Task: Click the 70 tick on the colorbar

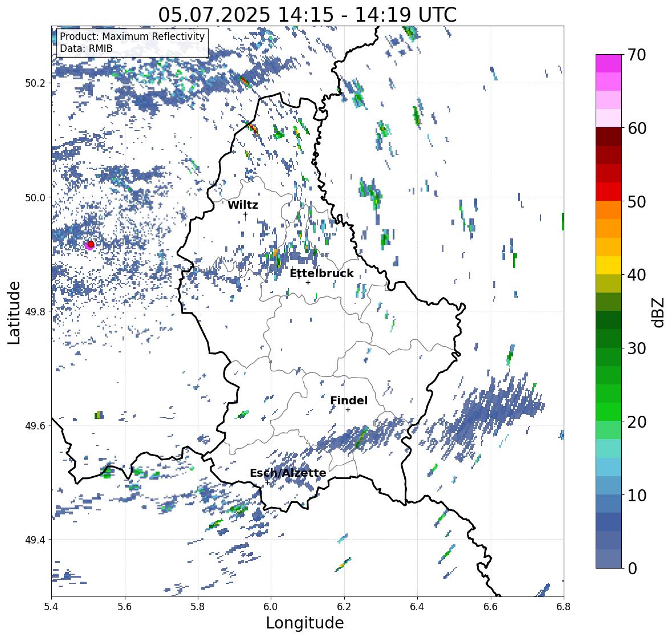Action: click(637, 55)
